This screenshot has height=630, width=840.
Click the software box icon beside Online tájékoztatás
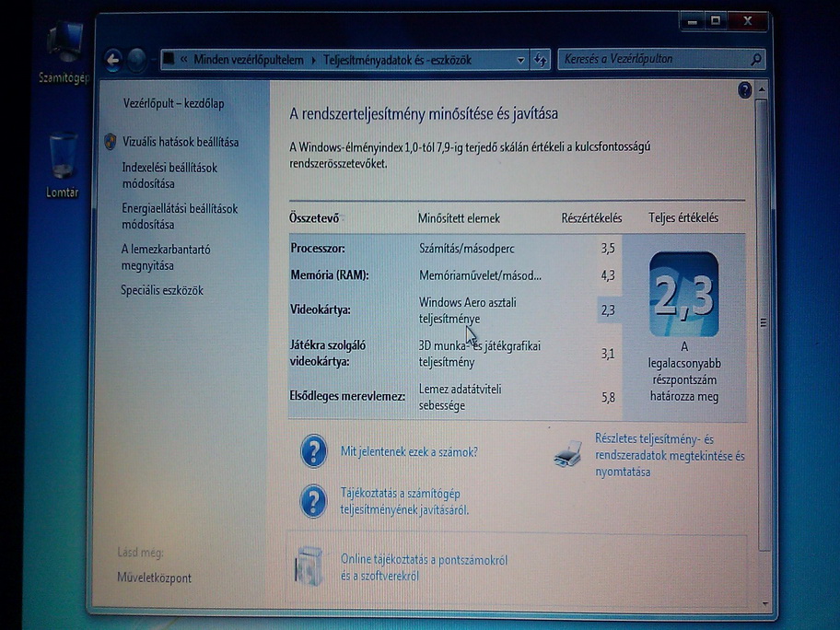click(x=309, y=566)
